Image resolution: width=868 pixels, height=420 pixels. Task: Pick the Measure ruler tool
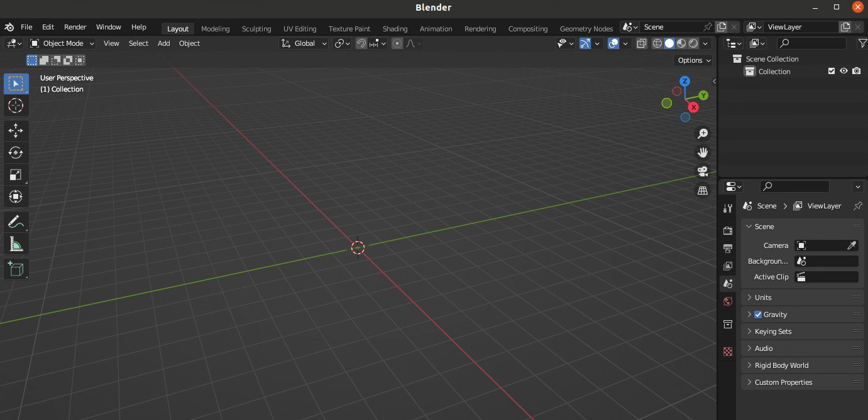click(x=16, y=244)
